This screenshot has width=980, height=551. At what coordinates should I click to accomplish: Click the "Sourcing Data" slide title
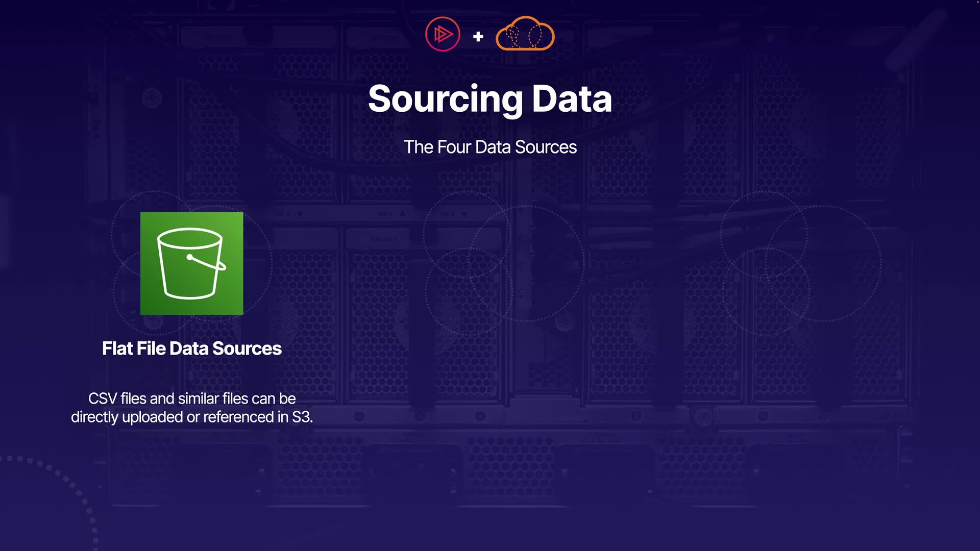click(x=490, y=99)
